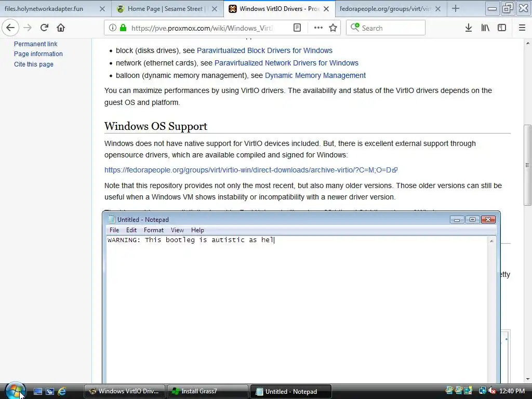The image size is (532, 399).
Task: Click Notepad scrollbar up arrow
Action: pyautogui.click(x=491, y=241)
